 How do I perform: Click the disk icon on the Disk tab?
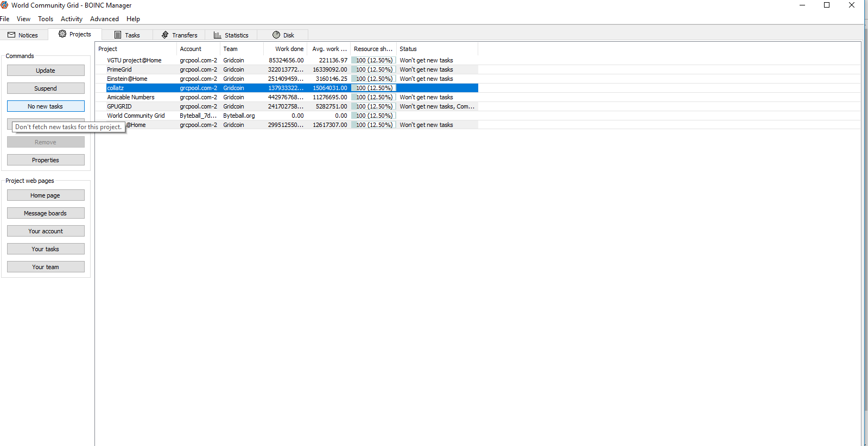coord(276,35)
